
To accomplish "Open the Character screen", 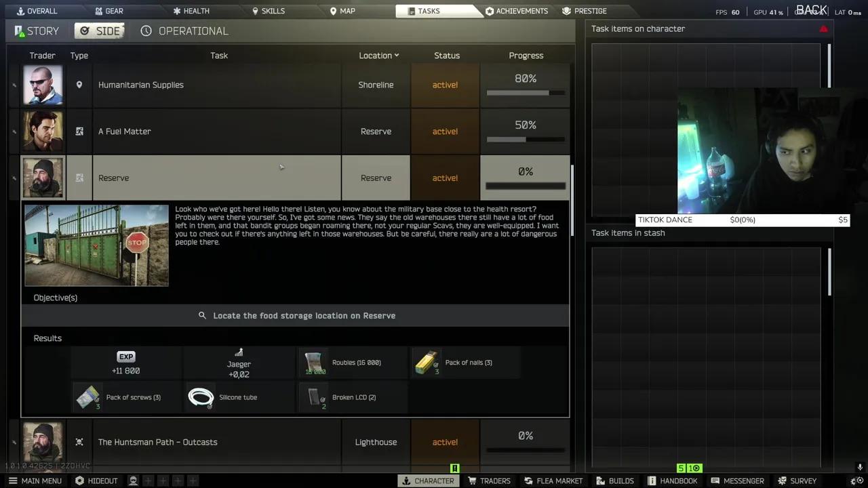I will (x=428, y=481).
